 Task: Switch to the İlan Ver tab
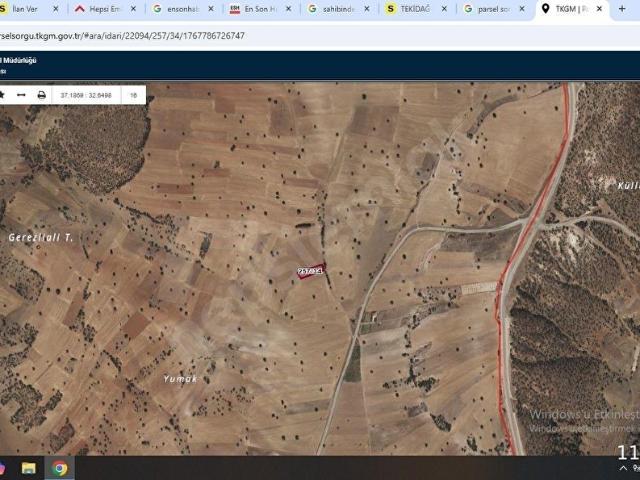click(24, 9)
